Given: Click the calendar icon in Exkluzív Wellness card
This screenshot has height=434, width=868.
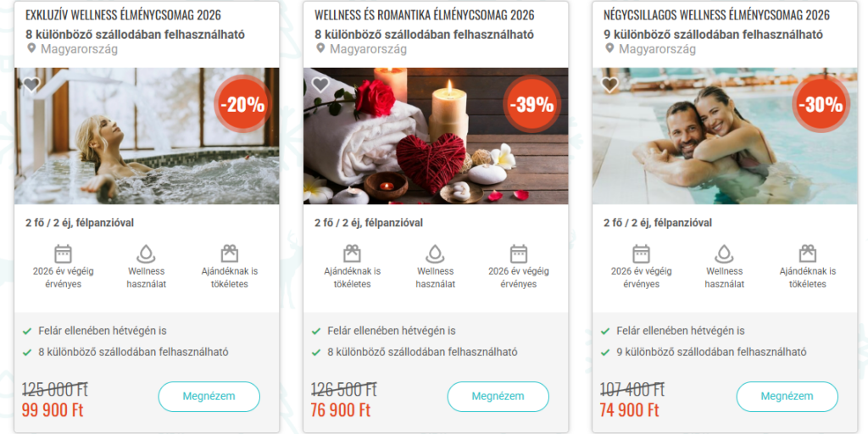Looking at the screenshot, I should [x=63, y=253].
